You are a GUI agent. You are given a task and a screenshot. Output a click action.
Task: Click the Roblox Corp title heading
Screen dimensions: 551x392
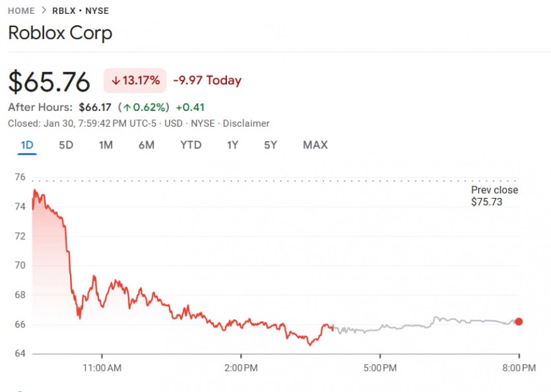(60, 33)
